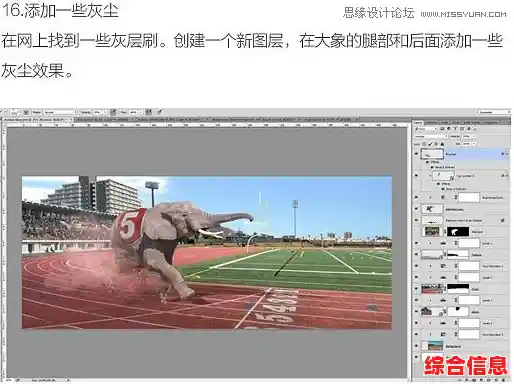Click the Brightness/Contrast adjustment icon in its layer row
The height and width of the screenshot is (384, 514).
[x=443, y=198]
